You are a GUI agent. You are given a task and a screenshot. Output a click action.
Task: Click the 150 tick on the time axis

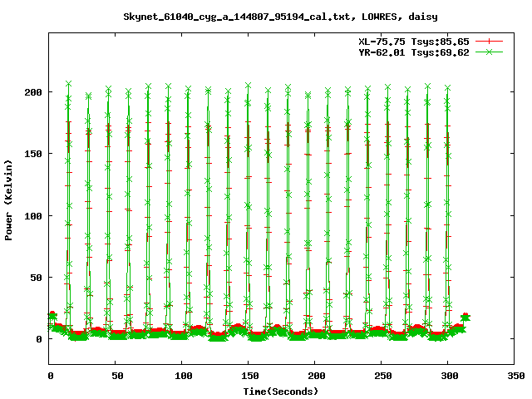[x=249, y=377]
